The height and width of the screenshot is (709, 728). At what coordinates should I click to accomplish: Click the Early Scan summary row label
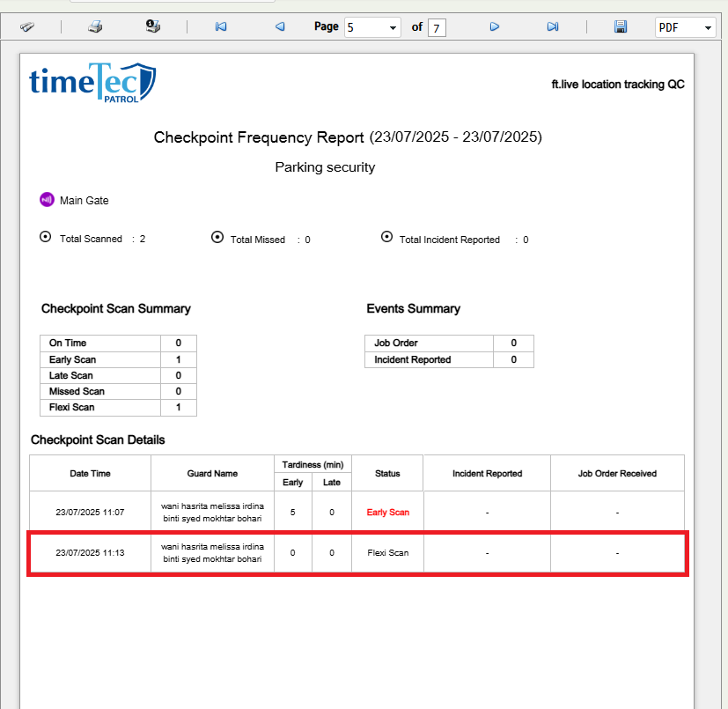[x=72, y=359]
